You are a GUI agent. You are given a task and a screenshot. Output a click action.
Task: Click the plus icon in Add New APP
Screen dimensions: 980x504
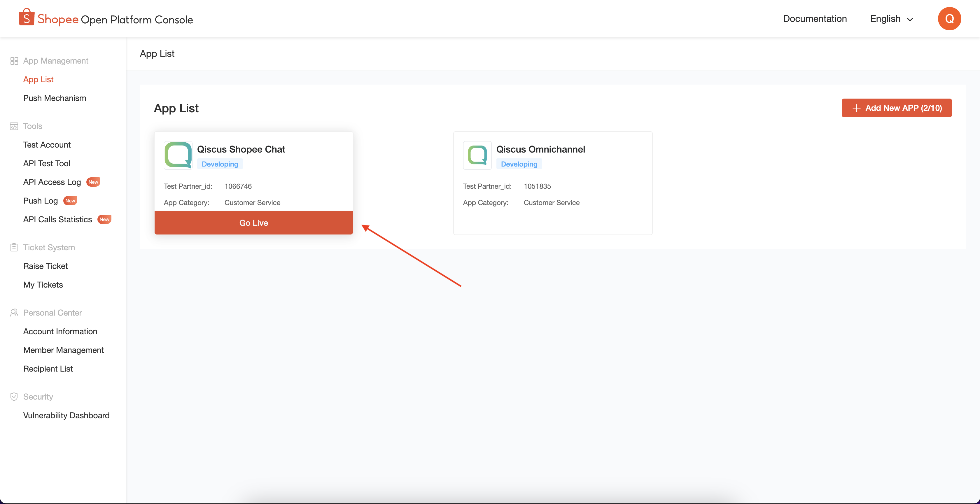pyautogui.click(x=856, y=108)
